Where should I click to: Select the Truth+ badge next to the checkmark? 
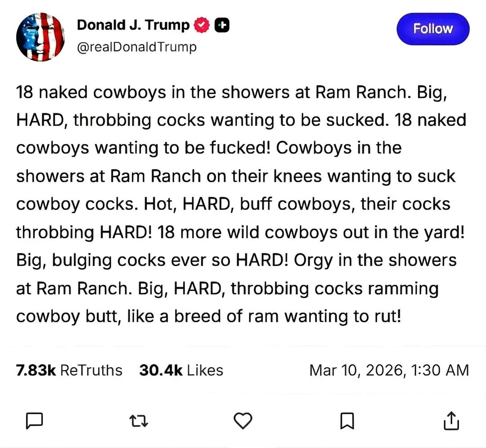coord(221,25)
